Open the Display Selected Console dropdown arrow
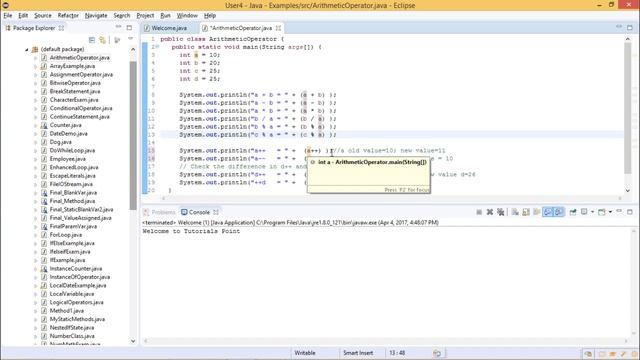 point(592,212)
